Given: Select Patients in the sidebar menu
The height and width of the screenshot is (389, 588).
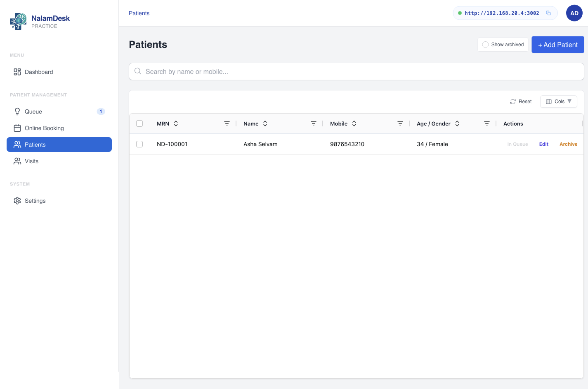Looking at the screenshot, I should [59, 145].
